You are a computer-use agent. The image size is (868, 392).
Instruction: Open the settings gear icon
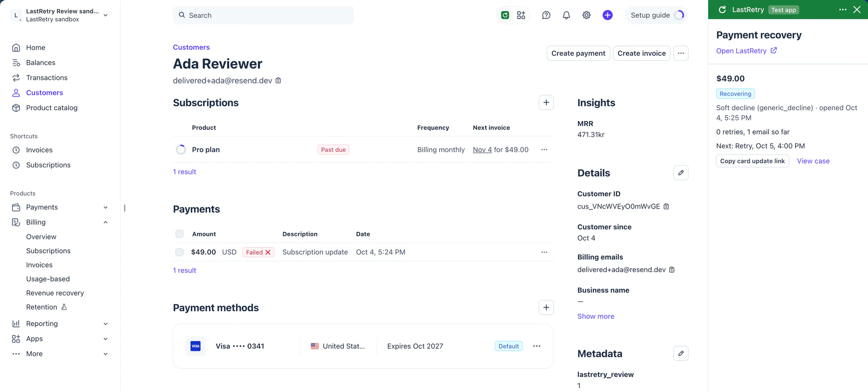[x=586, y=15]
